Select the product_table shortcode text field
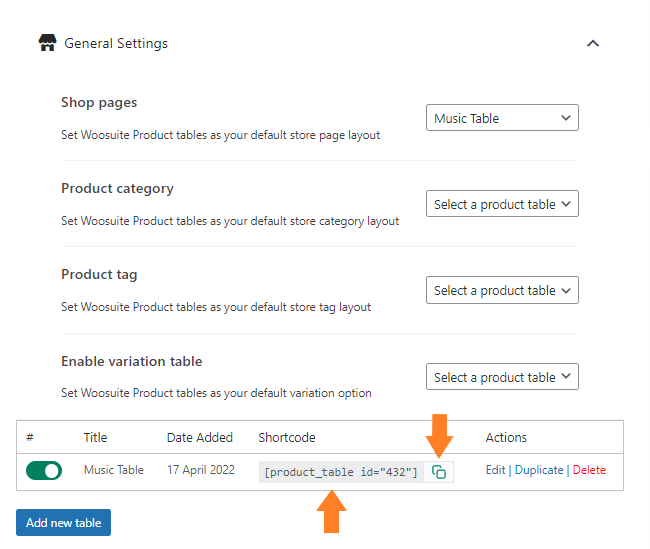 click(x=341, y=472)
